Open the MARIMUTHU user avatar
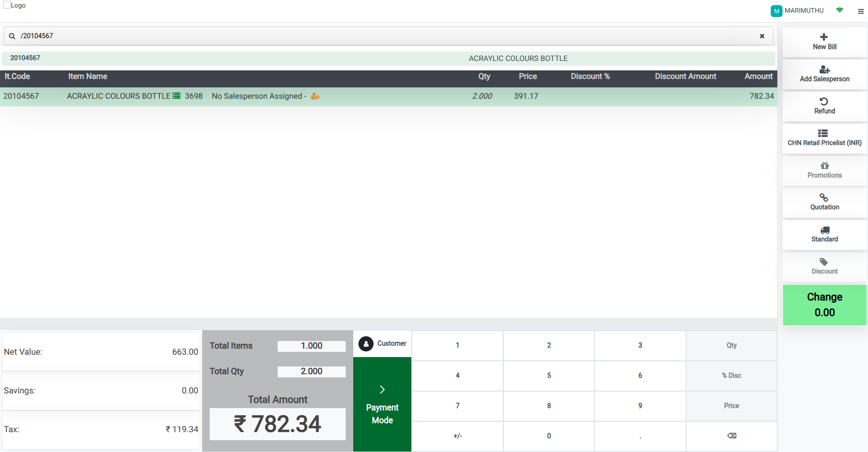Image resolution: width=868 pixels, height=452 pixels. point(776,11)
